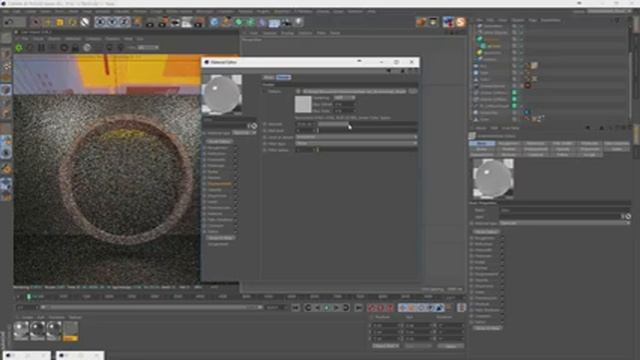Click the Node Editor button in Attribute Manager

pyautogui.click(x=486, y=231)
